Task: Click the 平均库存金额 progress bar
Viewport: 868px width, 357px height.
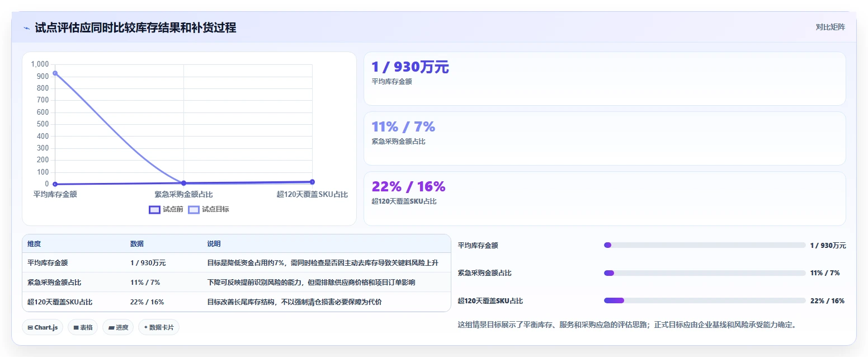Action: (x=705, y=245)
